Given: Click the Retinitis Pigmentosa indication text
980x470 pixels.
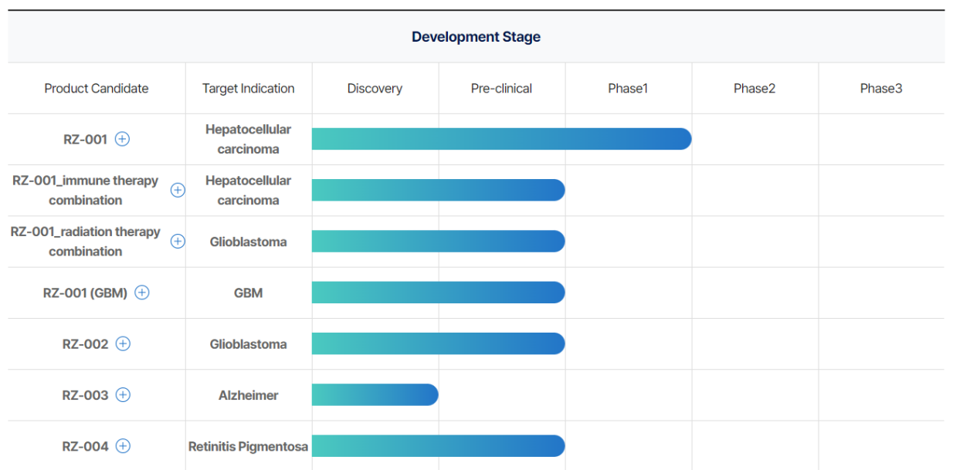Looking at the screenshot, I should pyautogui.click(x=248, y=447).
